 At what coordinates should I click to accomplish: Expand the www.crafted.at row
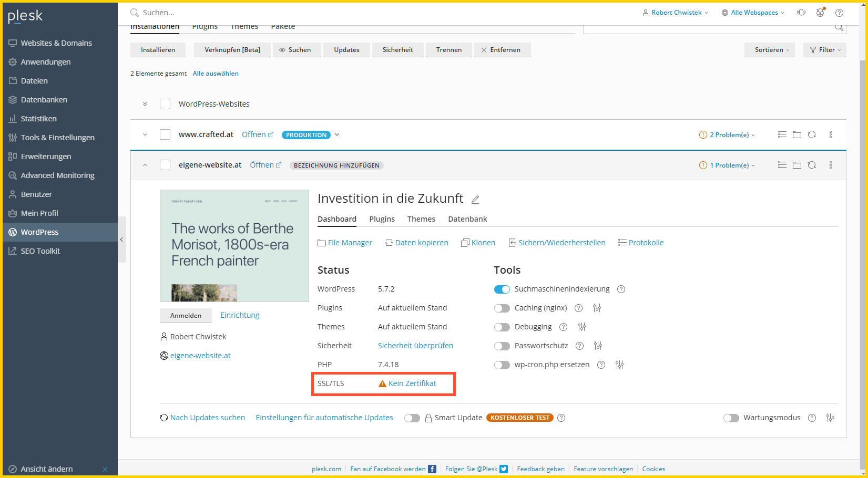tap(145, 134)
